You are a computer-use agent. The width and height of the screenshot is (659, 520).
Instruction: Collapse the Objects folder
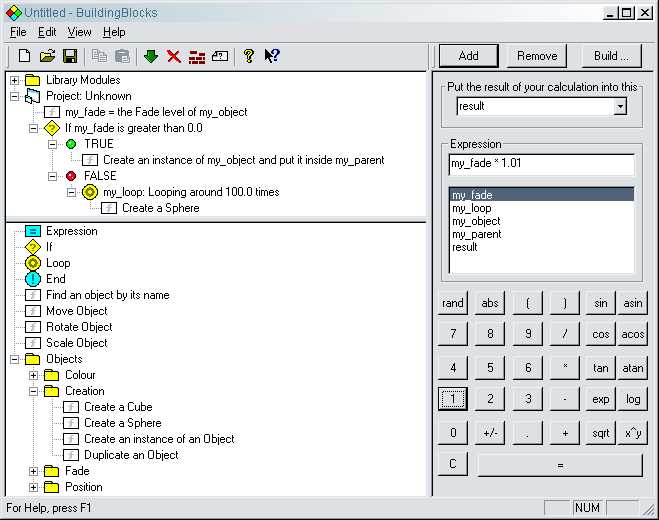click(14, 359)
